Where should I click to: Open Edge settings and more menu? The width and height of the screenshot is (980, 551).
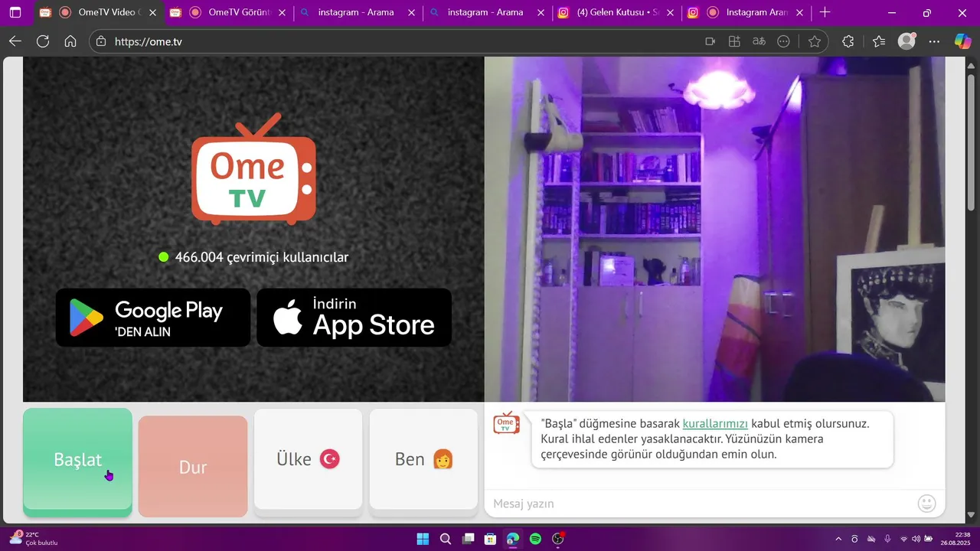tap(934, 41)
